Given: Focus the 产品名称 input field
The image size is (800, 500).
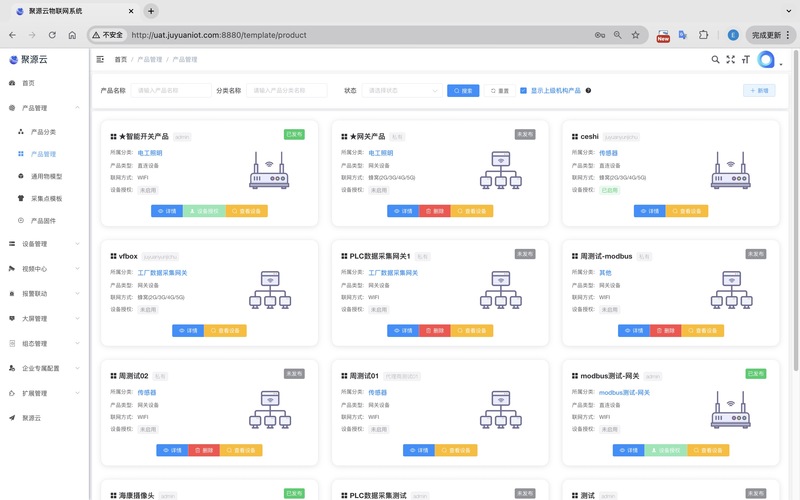Looking at the screenshot, I should tap(171, 91).
